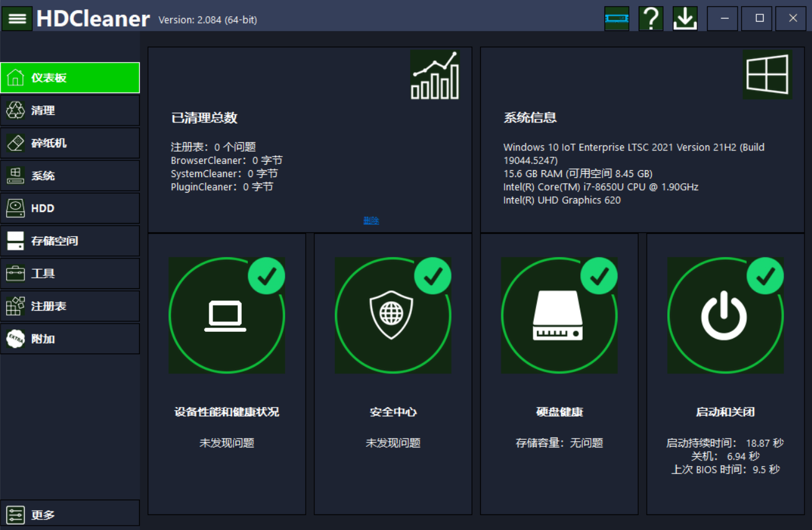This screenshot has width=812, height=530.
Task: Click the home icon beside 仪表板
Action: (x=16, y=78)
